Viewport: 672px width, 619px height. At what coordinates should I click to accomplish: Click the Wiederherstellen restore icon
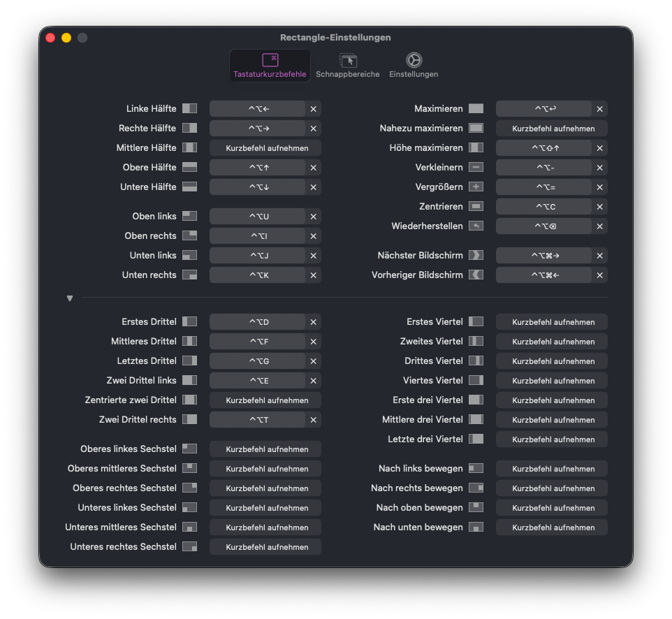coord(476,226)
